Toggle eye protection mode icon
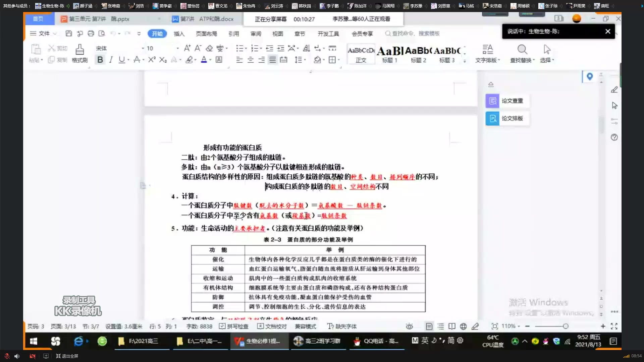The height and width of the screenshot is (362, 644). (x=409, y=326)
